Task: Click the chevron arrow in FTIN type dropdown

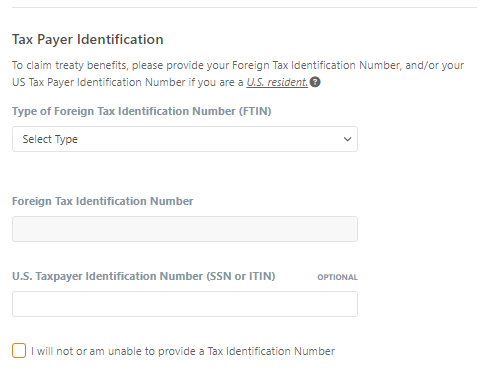Action: pos(347,139)
